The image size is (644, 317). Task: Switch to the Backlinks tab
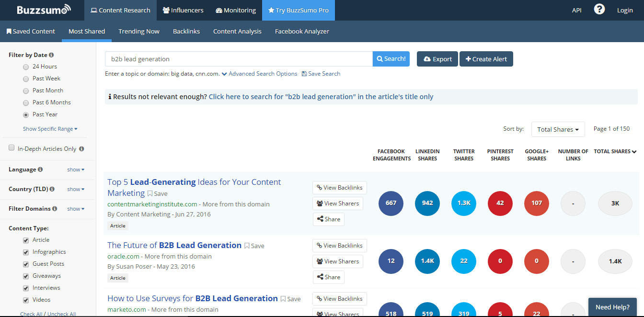(x=186, y=31)
